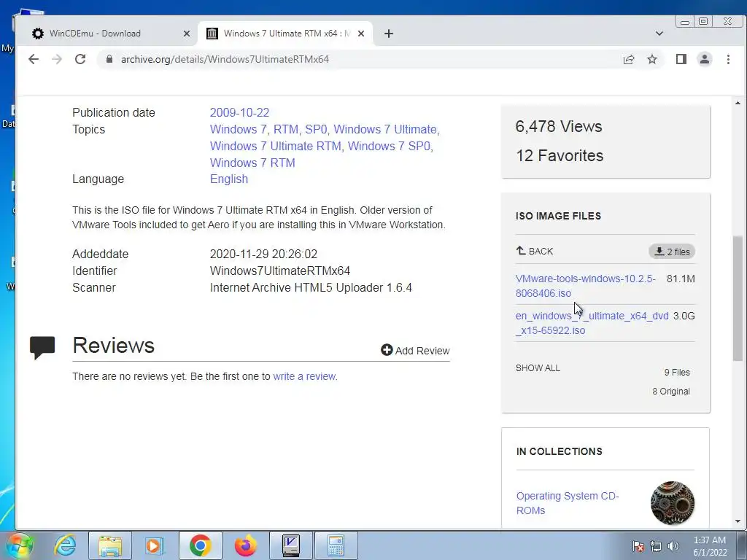This screenshot has width=747, height=560.
Task: Open Chrome three-dot menu
Action: 728,59
